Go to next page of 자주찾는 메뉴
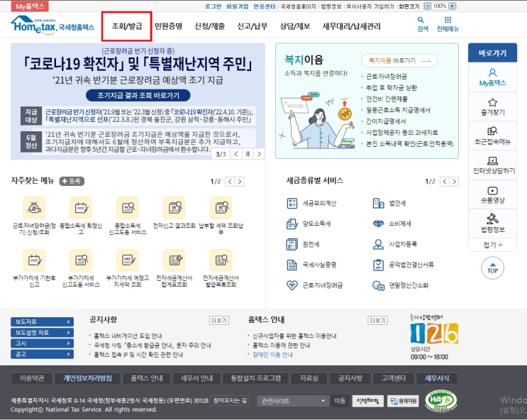 [x=239, y=182]
